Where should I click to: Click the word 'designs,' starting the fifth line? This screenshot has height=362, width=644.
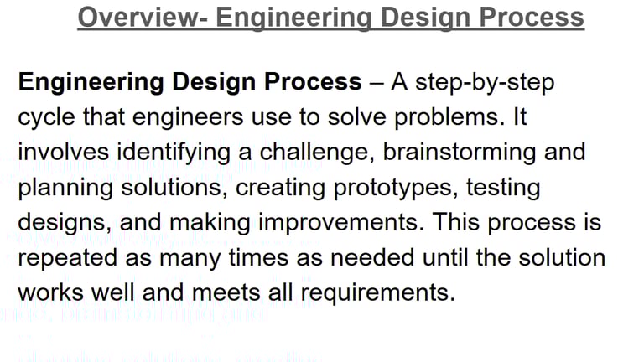pos(65,223)
